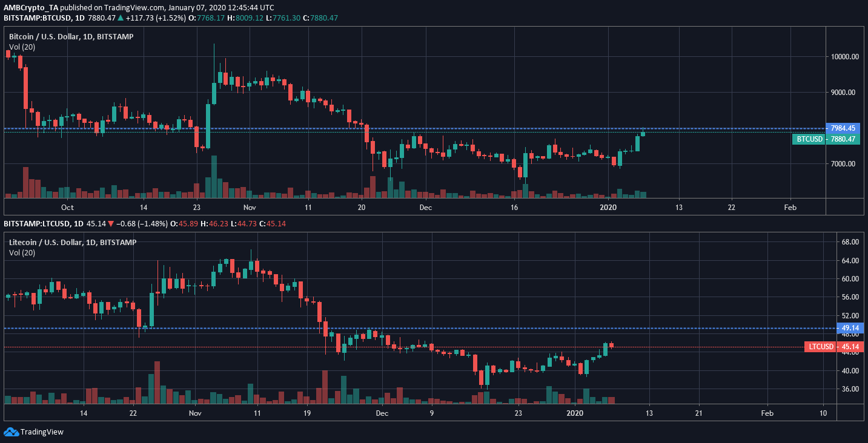Click the 52.00 axis label

click(850, 316)
